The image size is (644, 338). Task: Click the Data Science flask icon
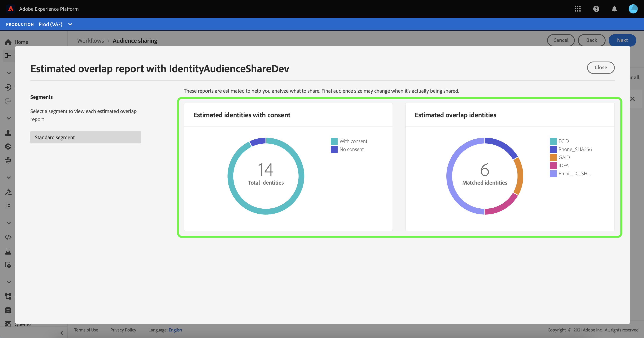tap(8, 251)
